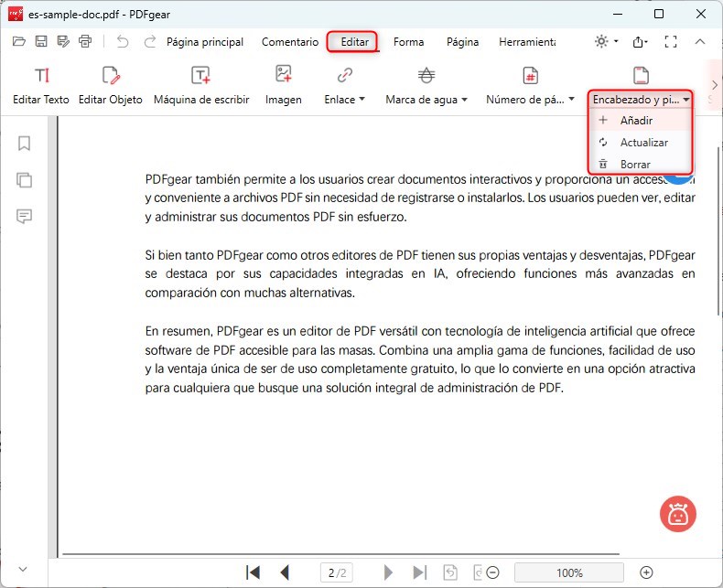Click the Save As icon
This screenshot has width=723, height=588.
pos(63,41)
